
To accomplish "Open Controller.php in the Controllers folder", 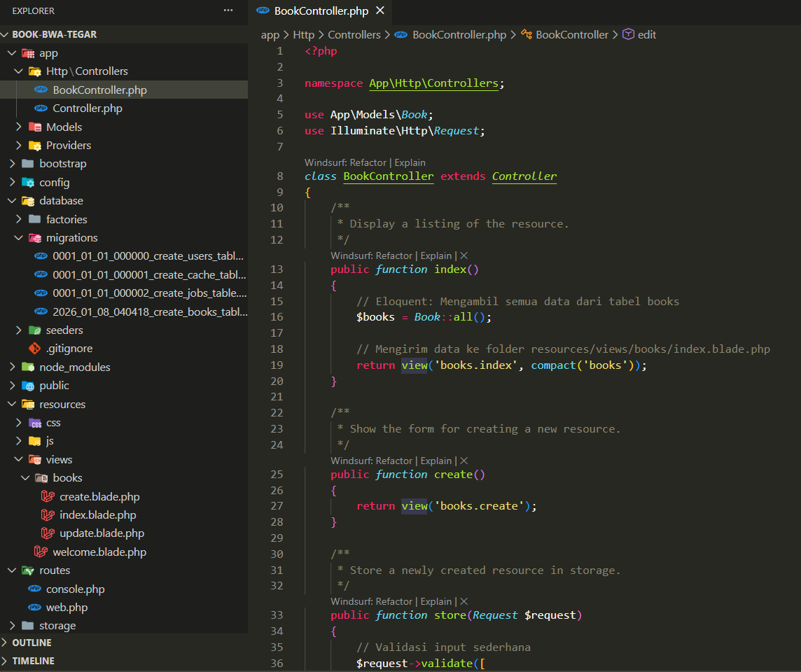I will click(x=87, y=108).
